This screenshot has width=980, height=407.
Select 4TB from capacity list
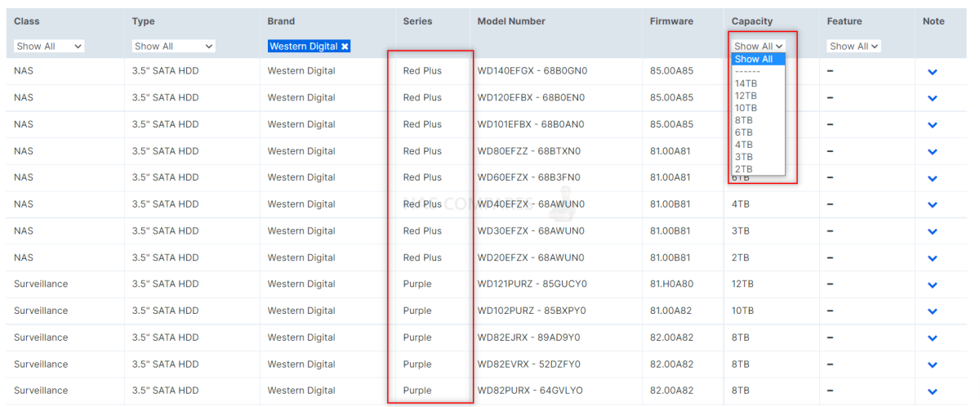click(744, 145)
